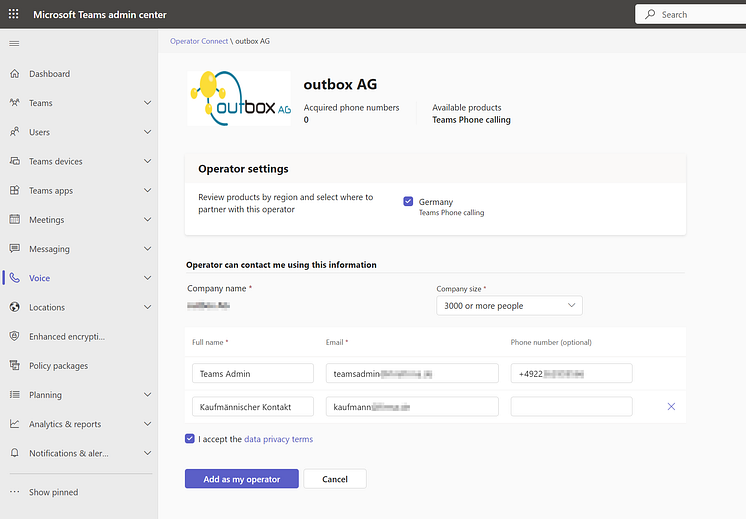
Task: Click the Teams devices icon
Action: (x=15, y=161)
